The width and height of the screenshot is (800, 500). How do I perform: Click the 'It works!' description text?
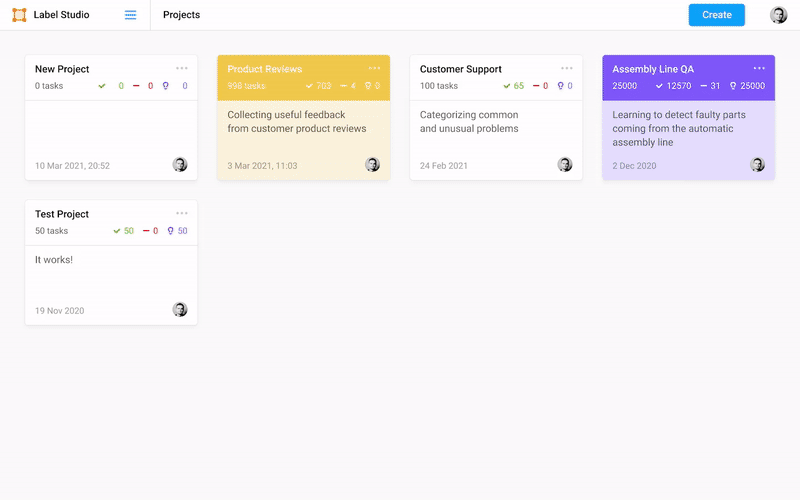[x=54, y=260]
